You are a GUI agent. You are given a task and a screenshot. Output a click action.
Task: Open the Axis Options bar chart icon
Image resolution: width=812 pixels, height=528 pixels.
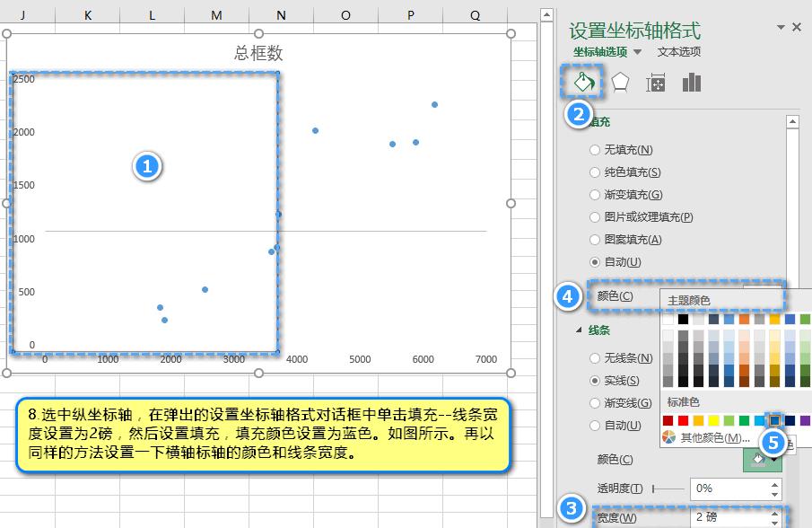(691, 83)
